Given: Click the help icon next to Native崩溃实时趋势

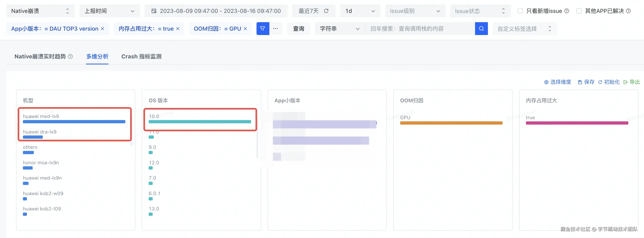Looking at the screenshot, I should (x=71, y=56).
